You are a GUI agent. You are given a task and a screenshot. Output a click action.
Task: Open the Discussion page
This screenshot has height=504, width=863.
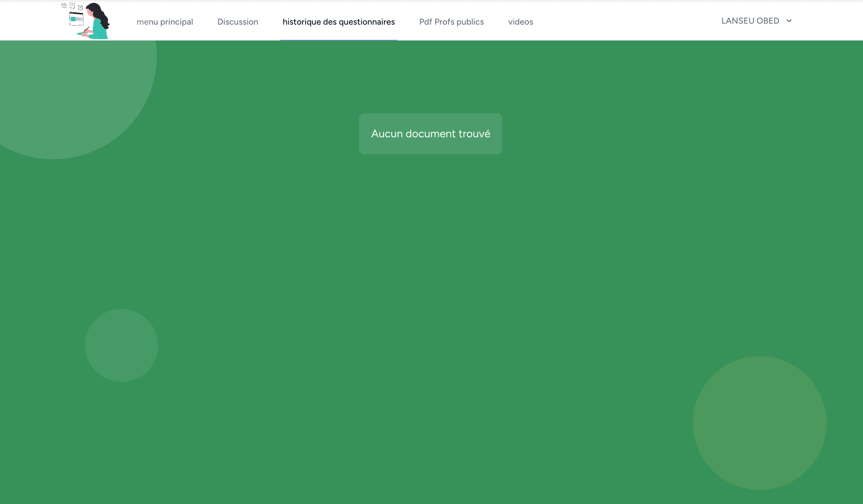click(238, 22)
